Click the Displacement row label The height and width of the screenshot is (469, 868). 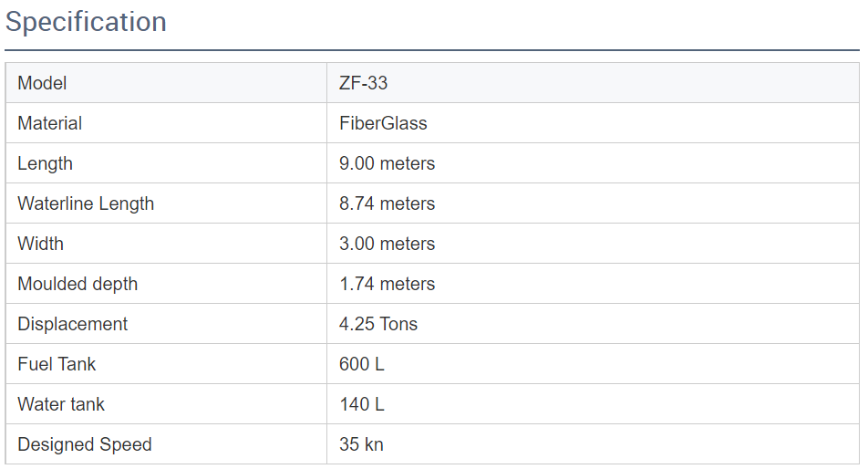(73, 324)
